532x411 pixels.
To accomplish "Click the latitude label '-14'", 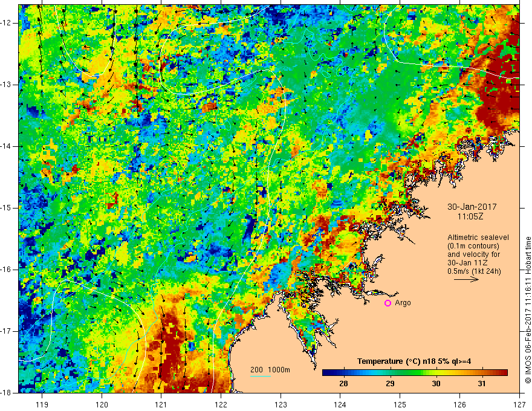I will pos(7,146).
